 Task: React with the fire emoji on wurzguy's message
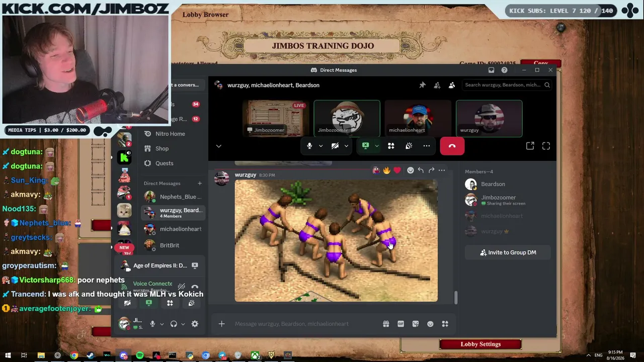pos(386,170)
